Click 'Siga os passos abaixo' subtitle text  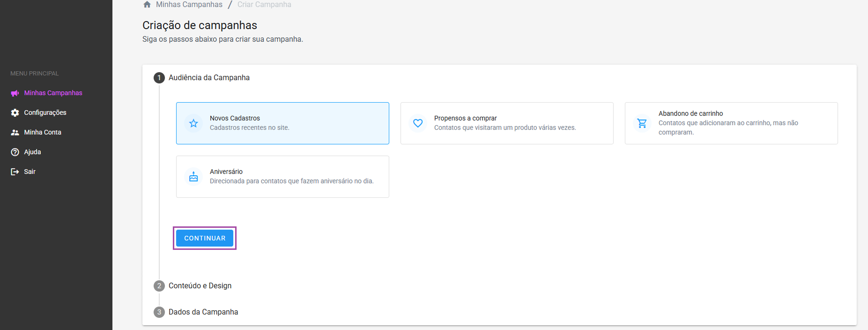click(223, 39)
